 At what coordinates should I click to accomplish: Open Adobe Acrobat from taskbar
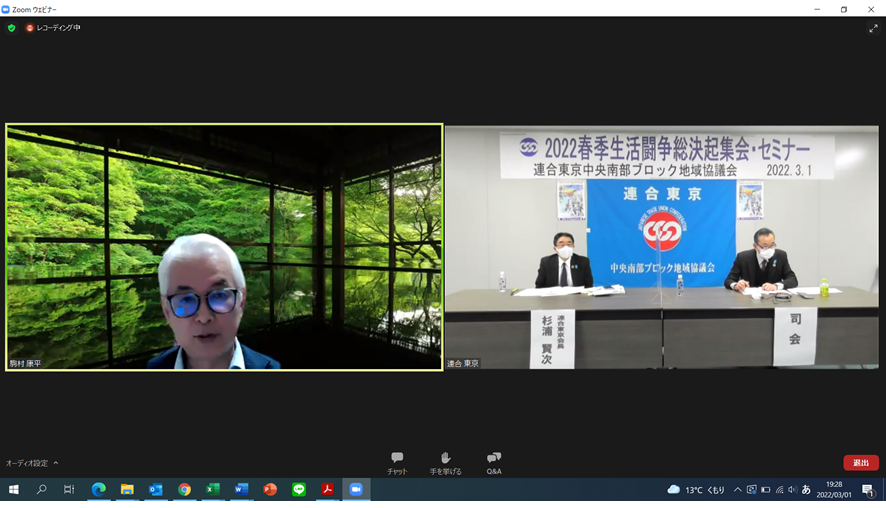pos(327,489)
